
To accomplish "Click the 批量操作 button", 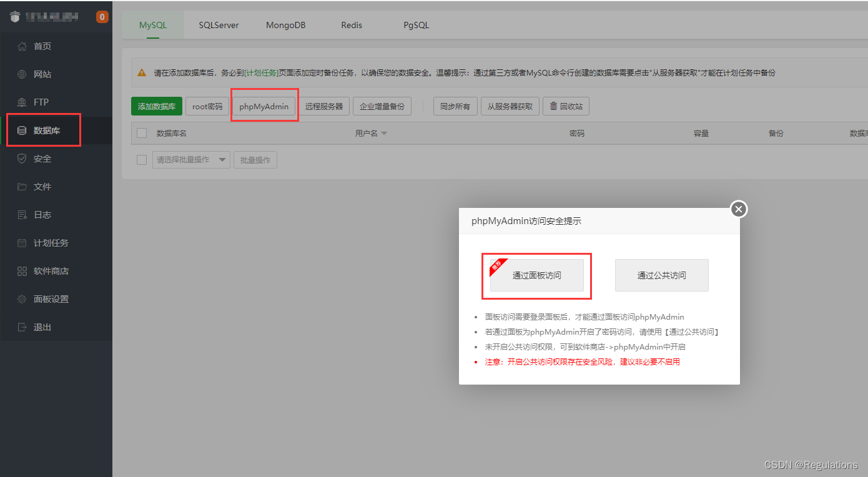I will [255, 160].
